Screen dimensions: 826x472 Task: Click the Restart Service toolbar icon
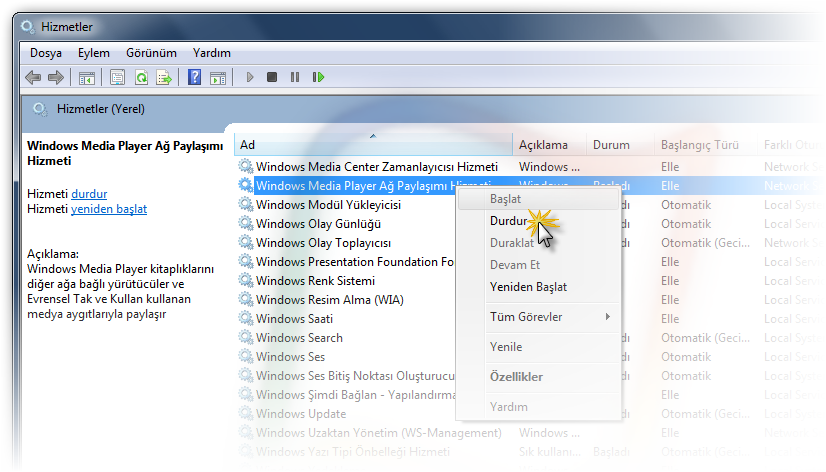coord(318,77)
